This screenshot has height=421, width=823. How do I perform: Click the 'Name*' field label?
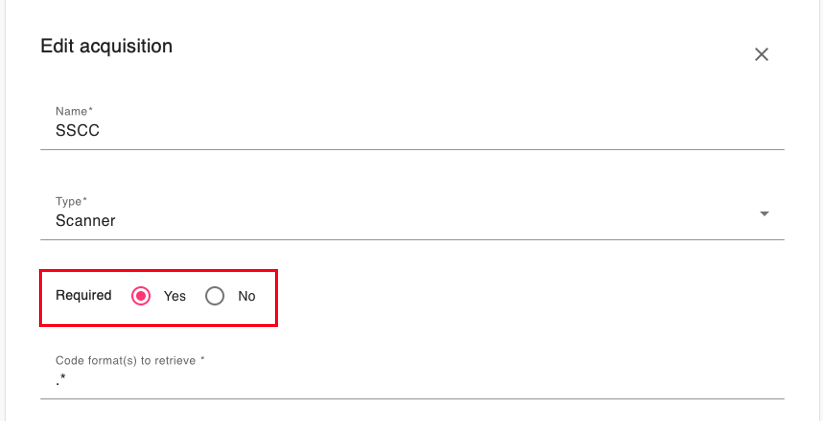(x=74, y=111)
